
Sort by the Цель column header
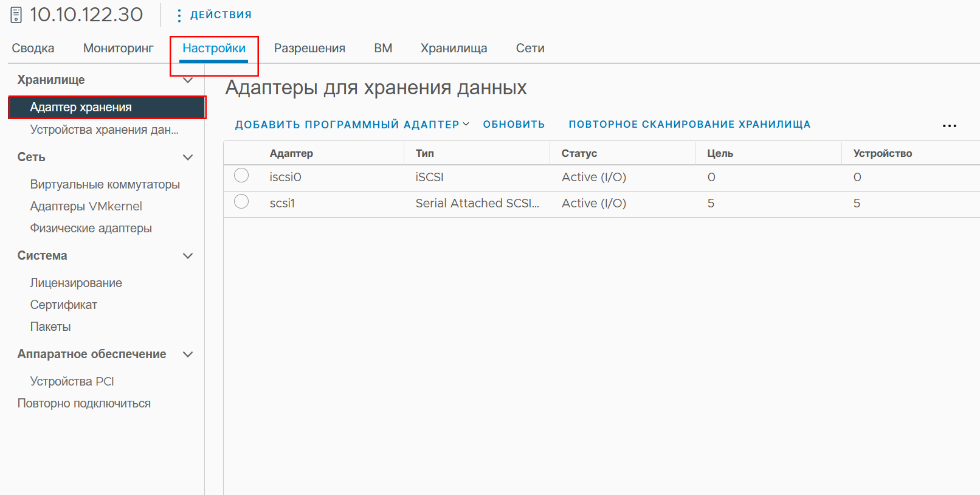click(720, 153)
